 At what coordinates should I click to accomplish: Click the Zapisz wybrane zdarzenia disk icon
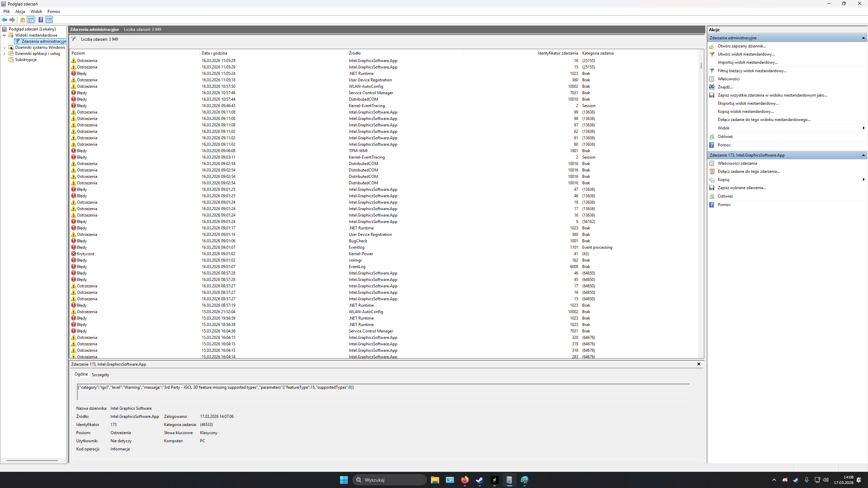pos(712,188)
